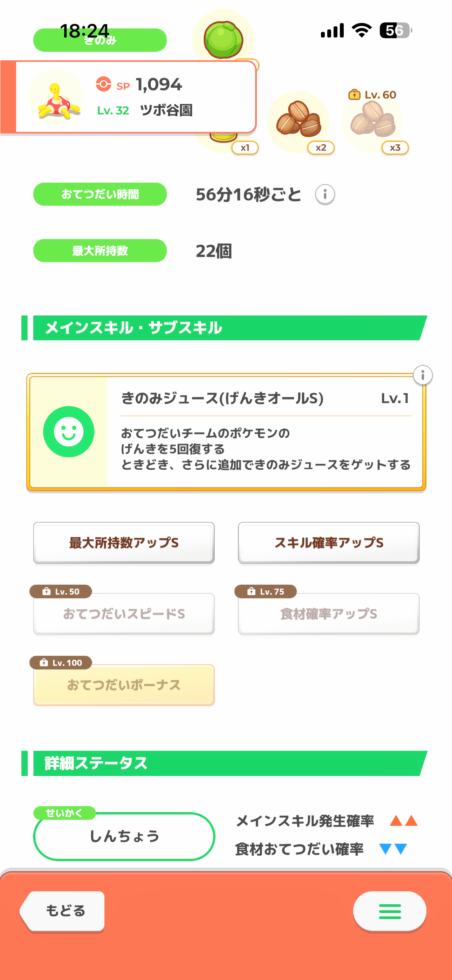Open info for おてつだい時間
The height and width of the screenshot is (980, 452).
click(x=324, y=195)
